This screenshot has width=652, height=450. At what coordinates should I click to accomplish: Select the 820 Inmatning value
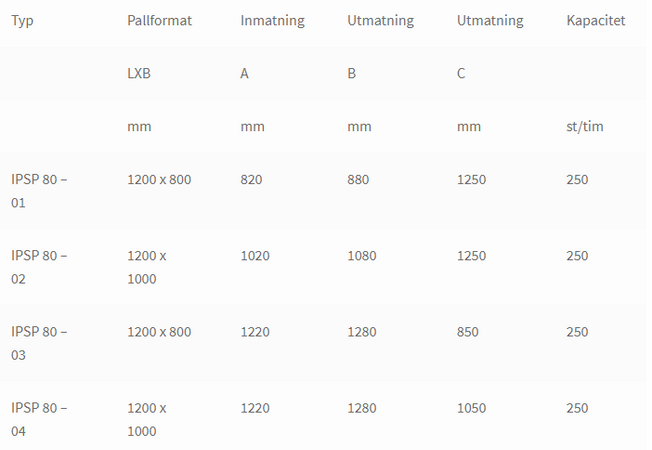251,180
